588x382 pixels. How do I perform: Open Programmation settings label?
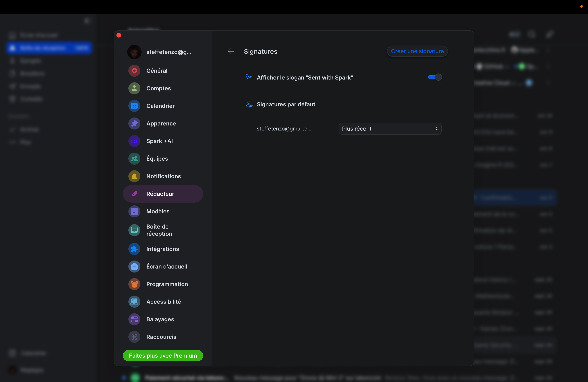coord(167,284)
